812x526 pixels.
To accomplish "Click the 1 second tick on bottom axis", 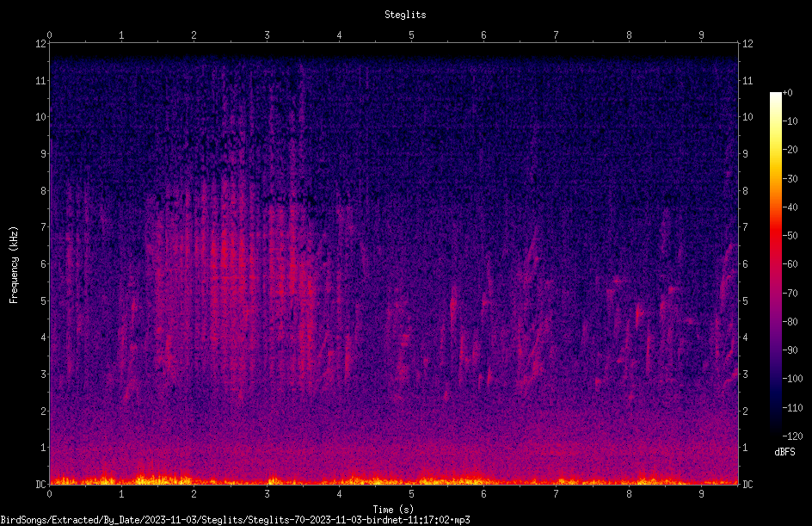I will [121, 494].
